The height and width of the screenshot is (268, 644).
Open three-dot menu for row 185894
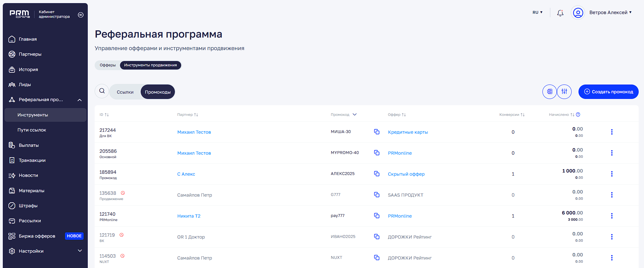611,174
